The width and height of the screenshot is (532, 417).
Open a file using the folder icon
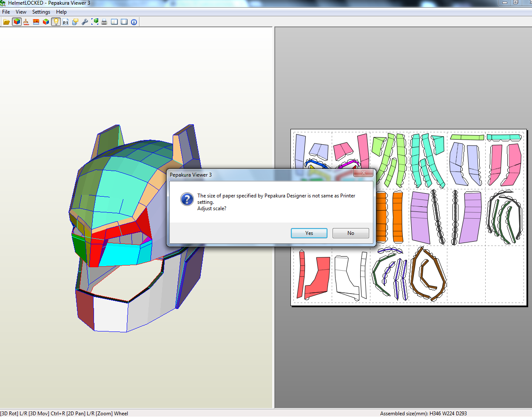6,22
